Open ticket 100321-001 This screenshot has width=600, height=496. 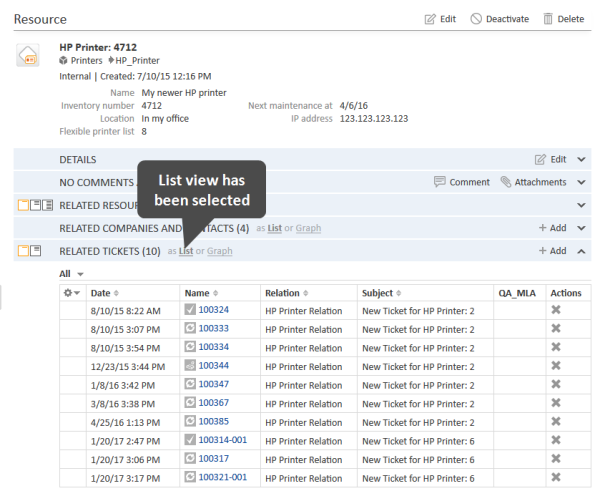tap(223, 477)
